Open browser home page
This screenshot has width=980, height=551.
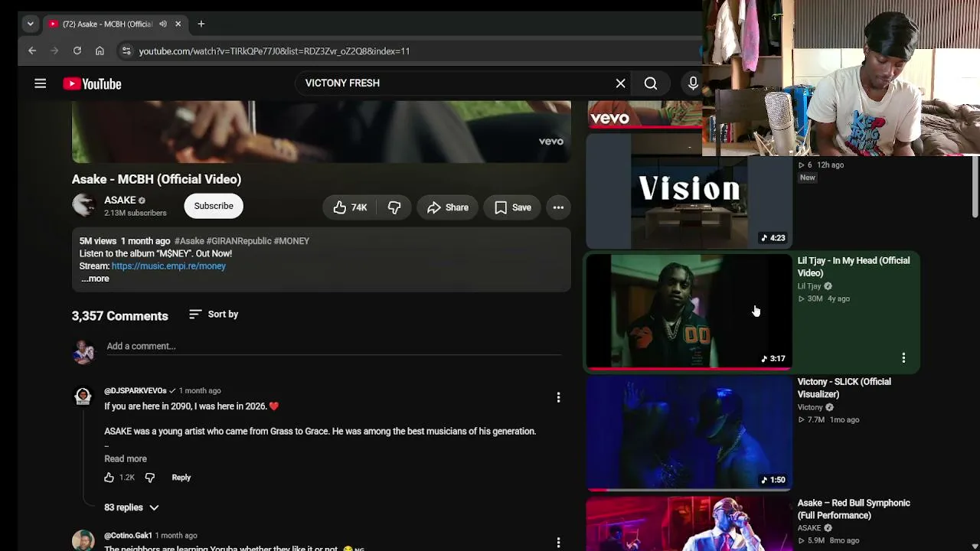[x=100, y=51]
